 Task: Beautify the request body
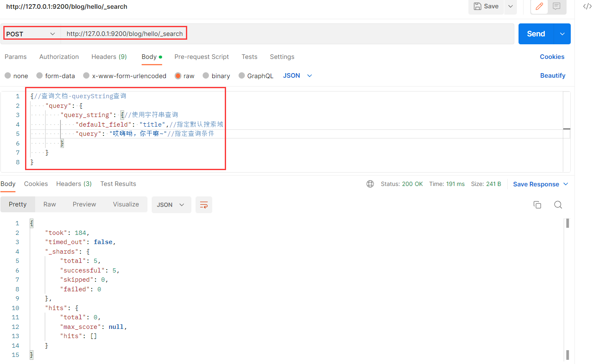[x=552, y=76]
